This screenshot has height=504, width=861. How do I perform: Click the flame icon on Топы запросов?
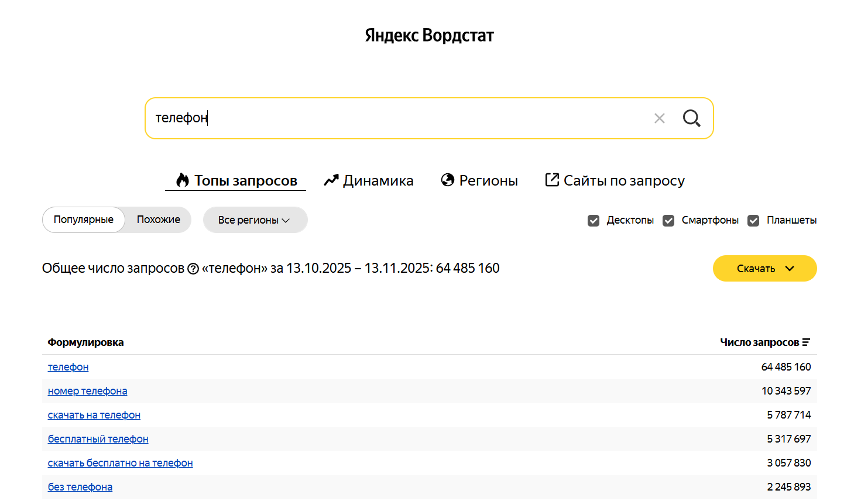coord(183,180)
